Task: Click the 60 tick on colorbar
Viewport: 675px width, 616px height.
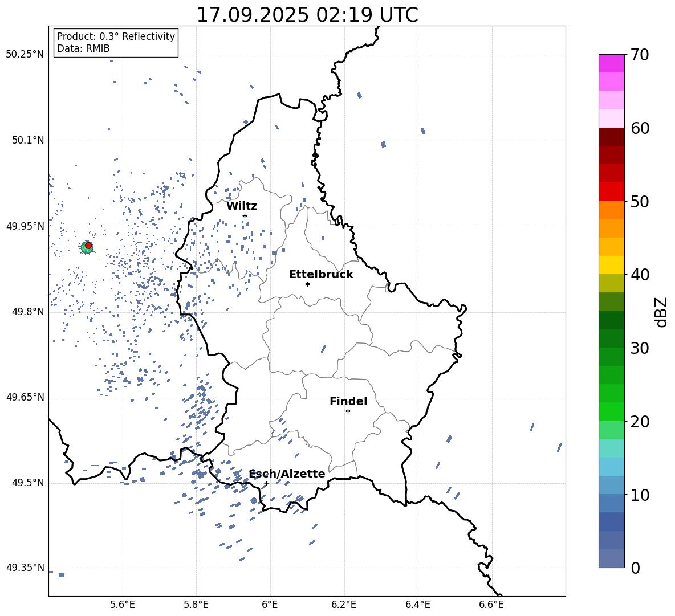Action: (x=640, y=128)
